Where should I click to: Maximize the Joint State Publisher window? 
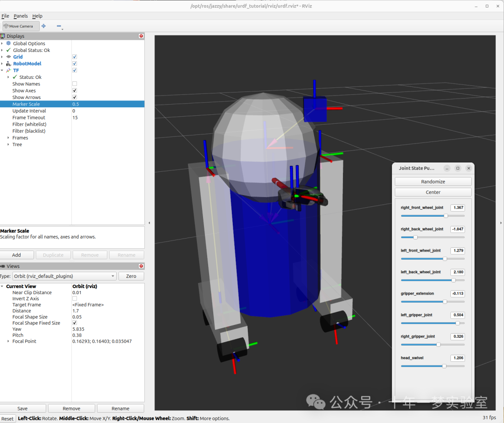click(x=458, y=168)
